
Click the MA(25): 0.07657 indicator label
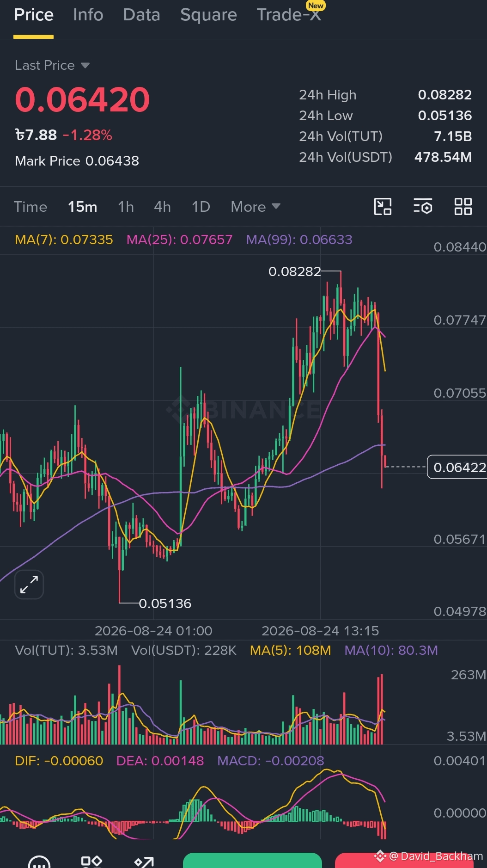click(179, 240)
